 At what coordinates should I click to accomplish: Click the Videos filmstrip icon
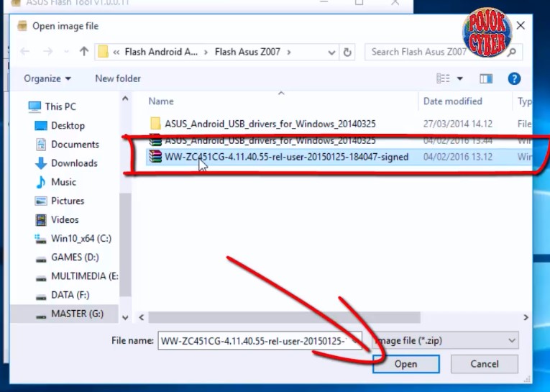pos(41,220)
